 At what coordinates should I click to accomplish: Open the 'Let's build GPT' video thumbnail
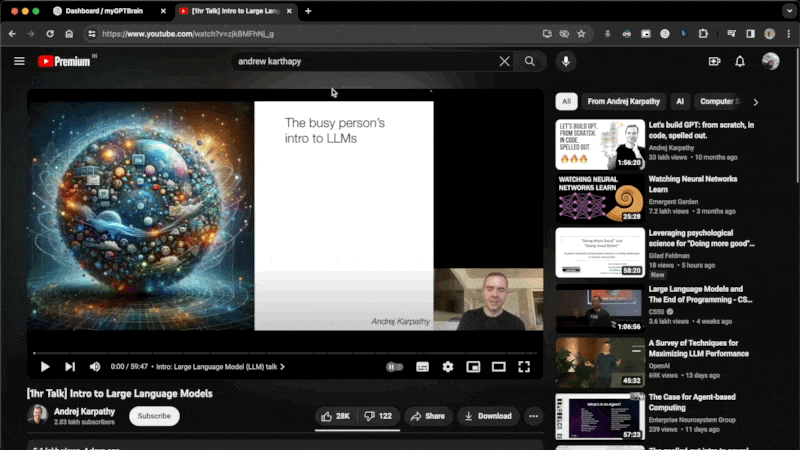tap(600, 144)
